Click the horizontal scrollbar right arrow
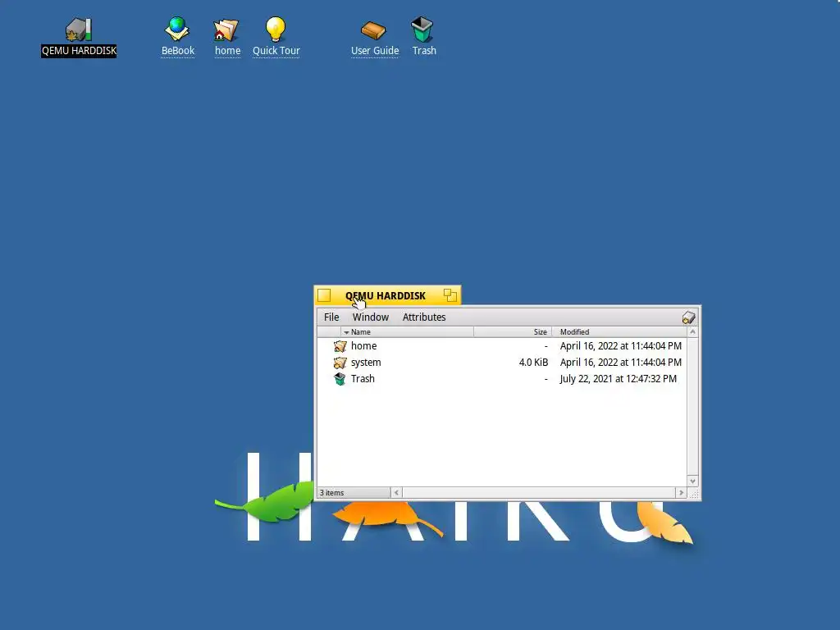 click(681, 492)
